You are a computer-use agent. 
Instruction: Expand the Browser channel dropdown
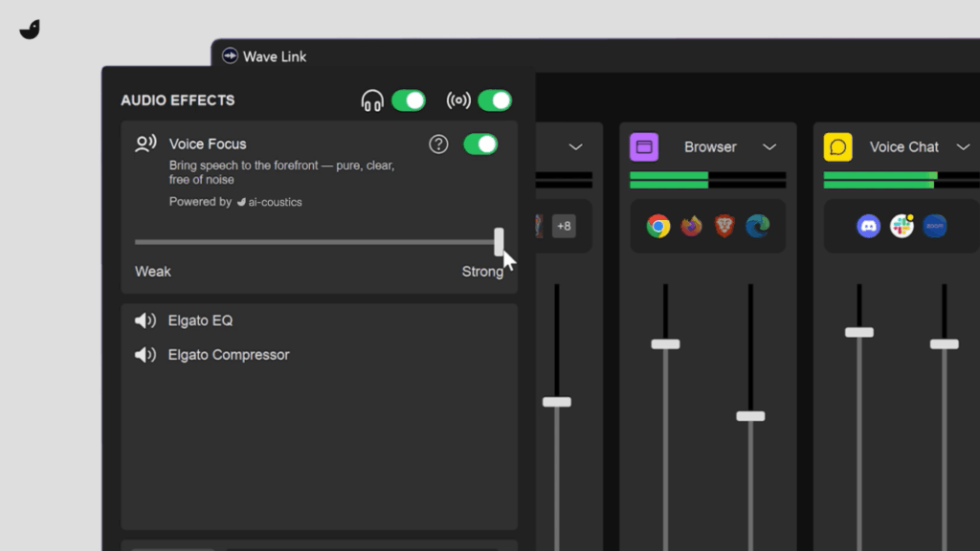pyautogui.click(x=769, y=146)
